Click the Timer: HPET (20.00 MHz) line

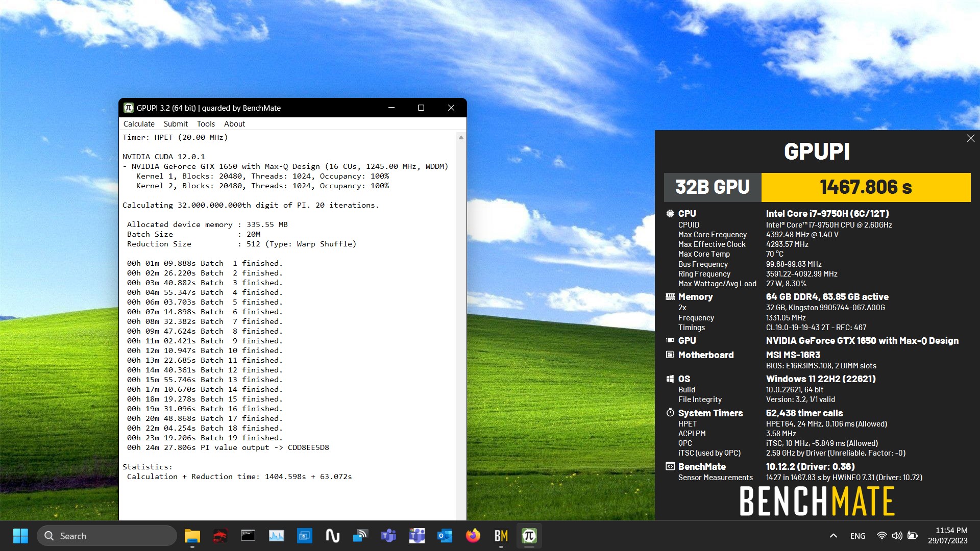(175, 137)
